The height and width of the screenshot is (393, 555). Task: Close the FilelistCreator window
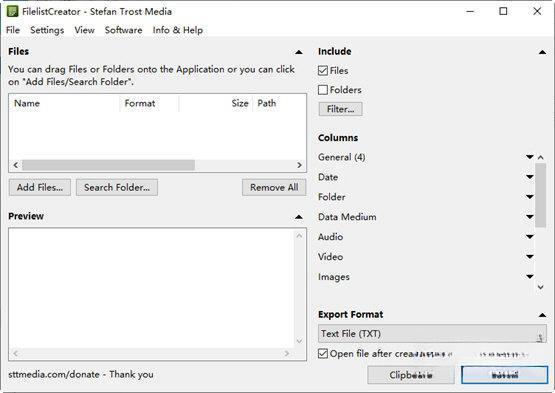(537, 12)
